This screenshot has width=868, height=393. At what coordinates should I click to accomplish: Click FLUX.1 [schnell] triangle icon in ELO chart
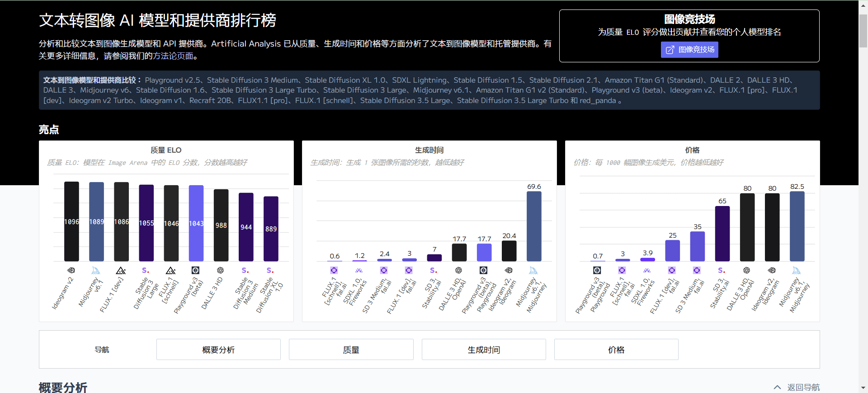(170, 270)
